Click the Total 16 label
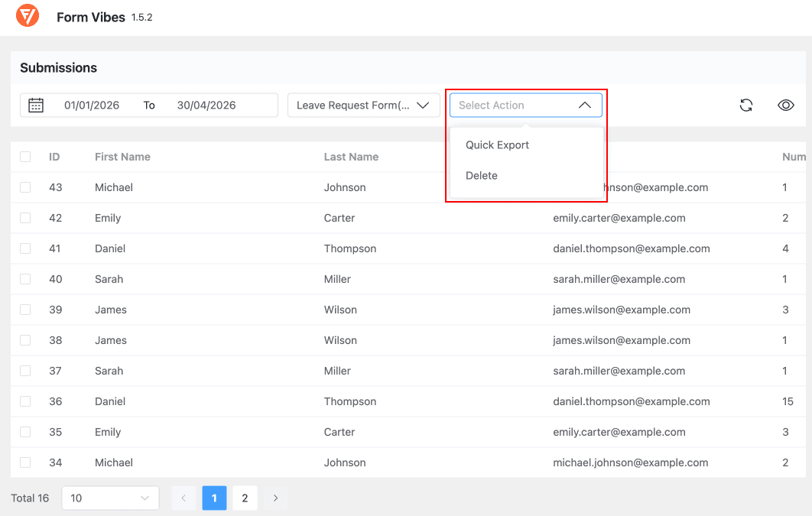The image size is (812, 516). tap(30, 498)
